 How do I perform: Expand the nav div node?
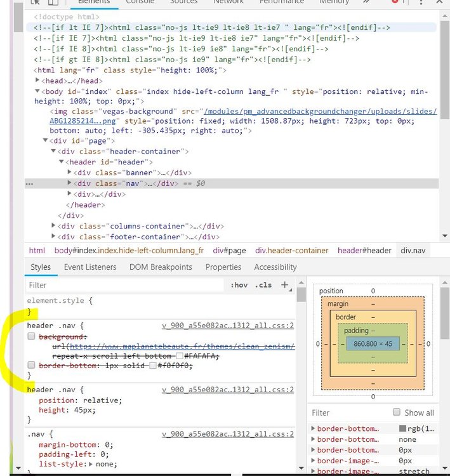click(69, 183)
